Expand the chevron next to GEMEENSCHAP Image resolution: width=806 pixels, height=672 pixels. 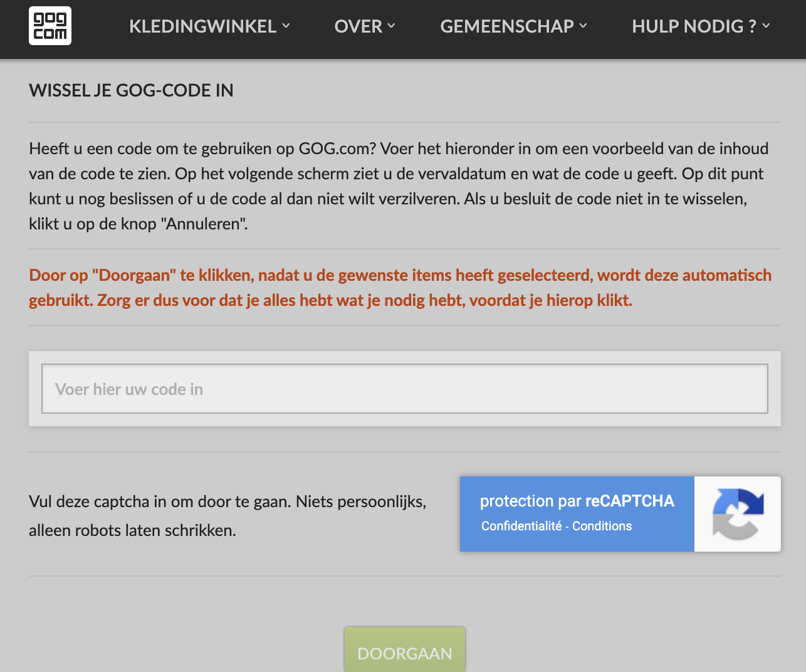pyautogui.click(x=583, y=26)
